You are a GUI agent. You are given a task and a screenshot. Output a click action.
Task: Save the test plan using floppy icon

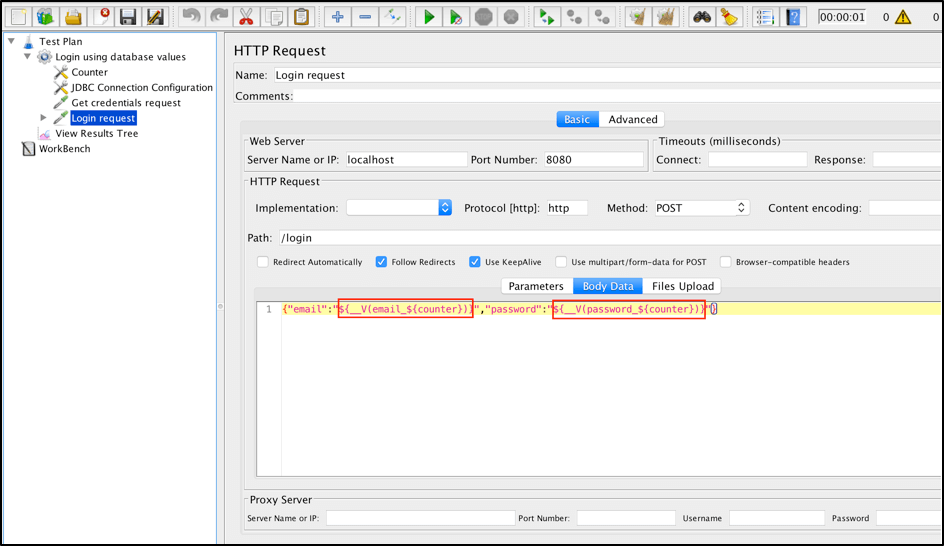pyautogui.click(x=128, y=16)
